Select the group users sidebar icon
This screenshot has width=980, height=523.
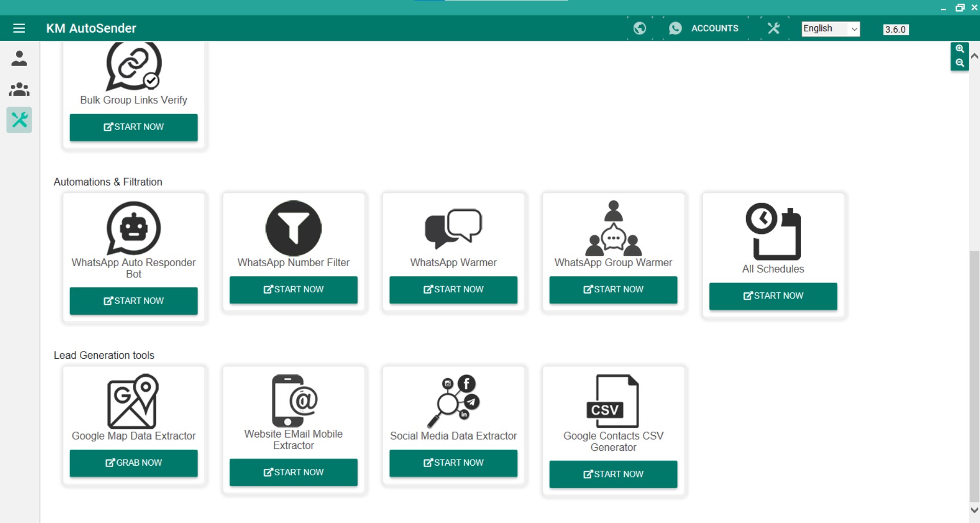[x=19, y=90]
